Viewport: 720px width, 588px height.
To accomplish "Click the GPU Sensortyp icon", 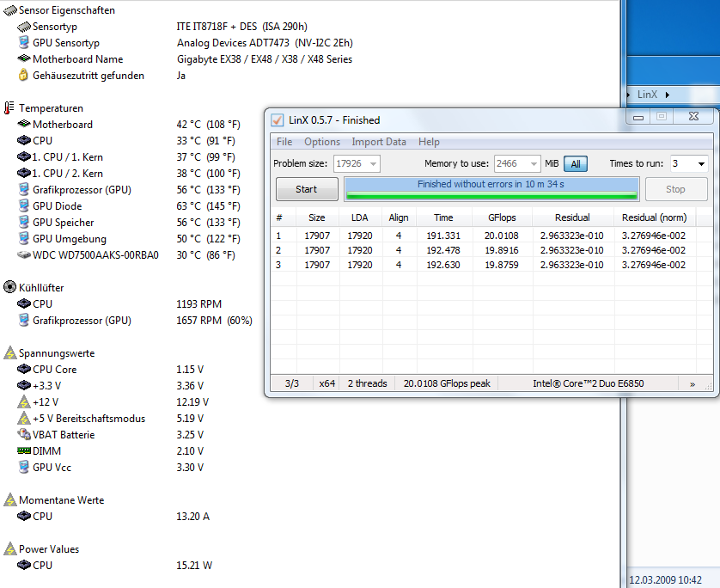I will point(24,43).
